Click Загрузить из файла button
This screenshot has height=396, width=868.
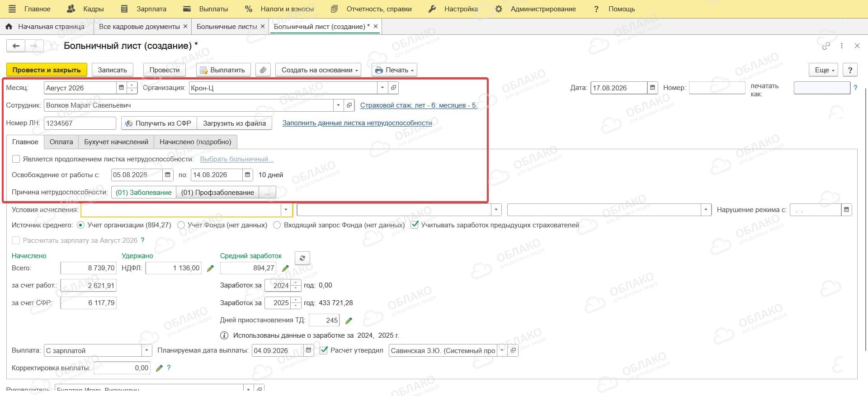click(234, 123)
